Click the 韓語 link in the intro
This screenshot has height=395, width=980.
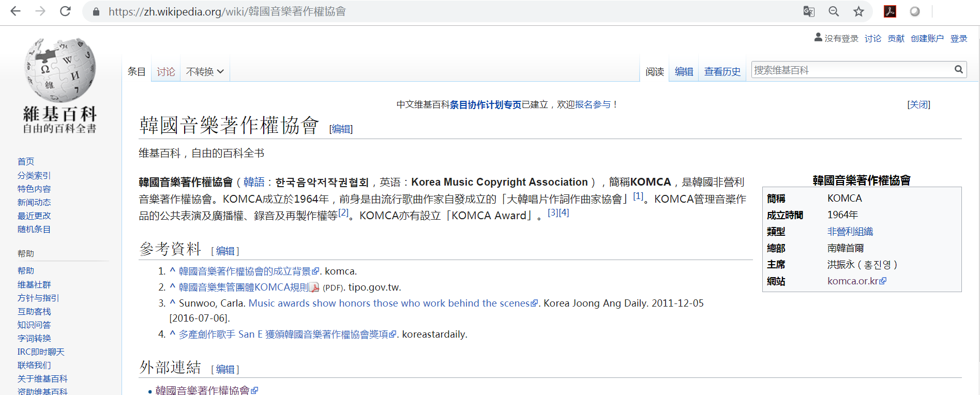coord(254,182)
